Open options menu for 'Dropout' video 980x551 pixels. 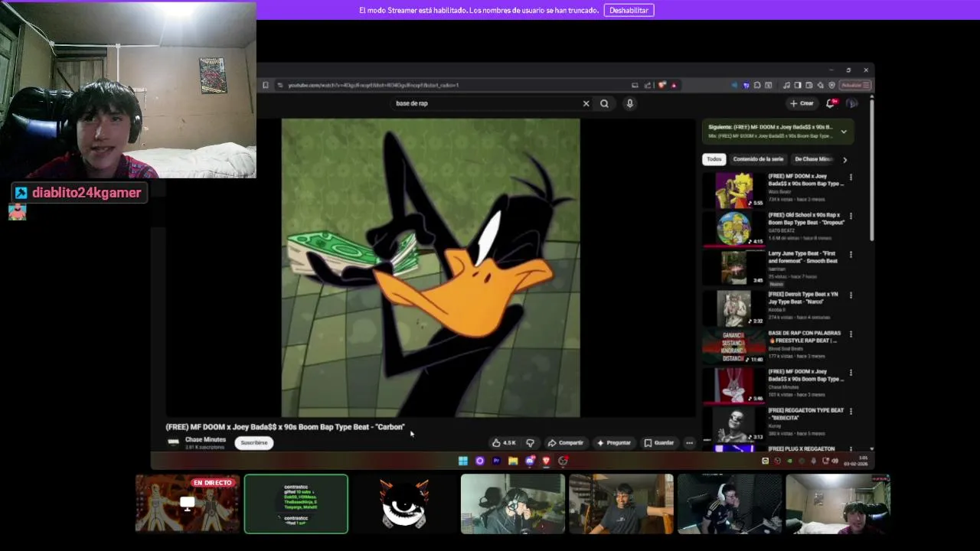tap(851, 217)
